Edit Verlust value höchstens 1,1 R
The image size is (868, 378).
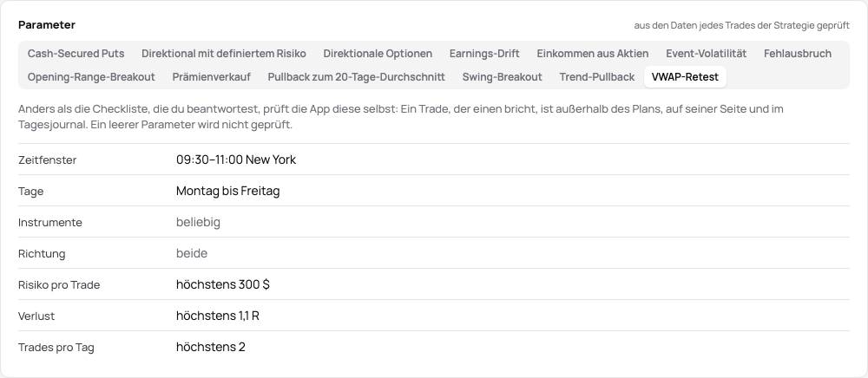[218, 316]
